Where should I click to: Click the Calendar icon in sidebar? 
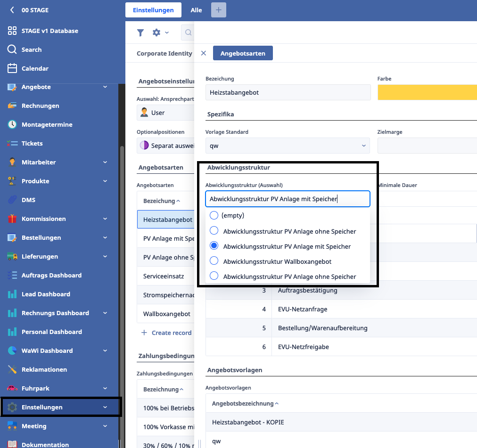pyautogui.click(x=12, y=68)
